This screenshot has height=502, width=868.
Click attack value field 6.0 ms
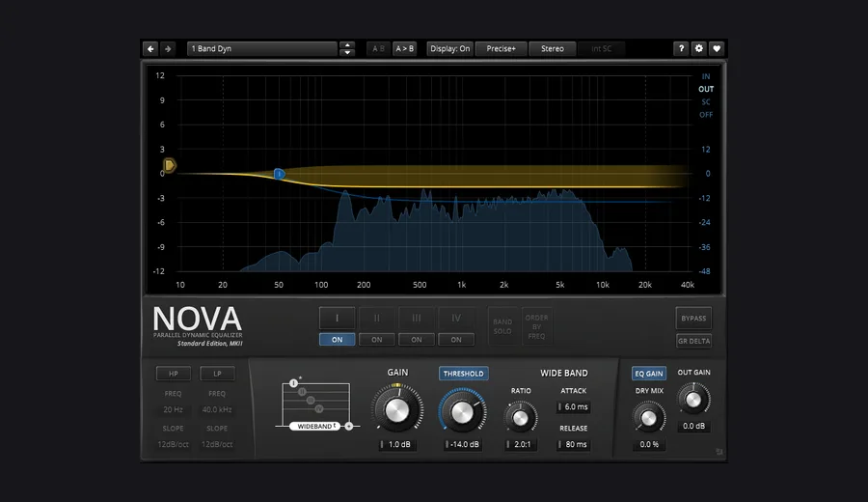pyautogui.click(x=574, y=406)
